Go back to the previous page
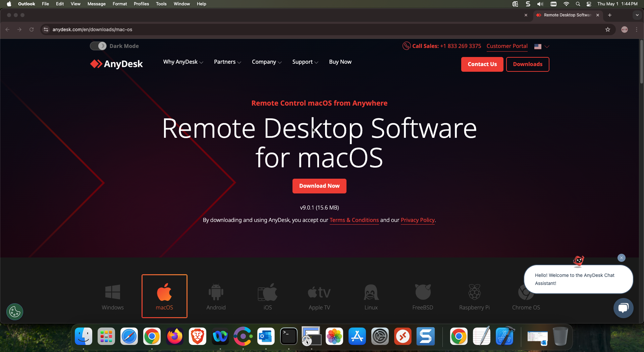The height and width of the screenshot is (352, 644). click(x=7, y=30)
